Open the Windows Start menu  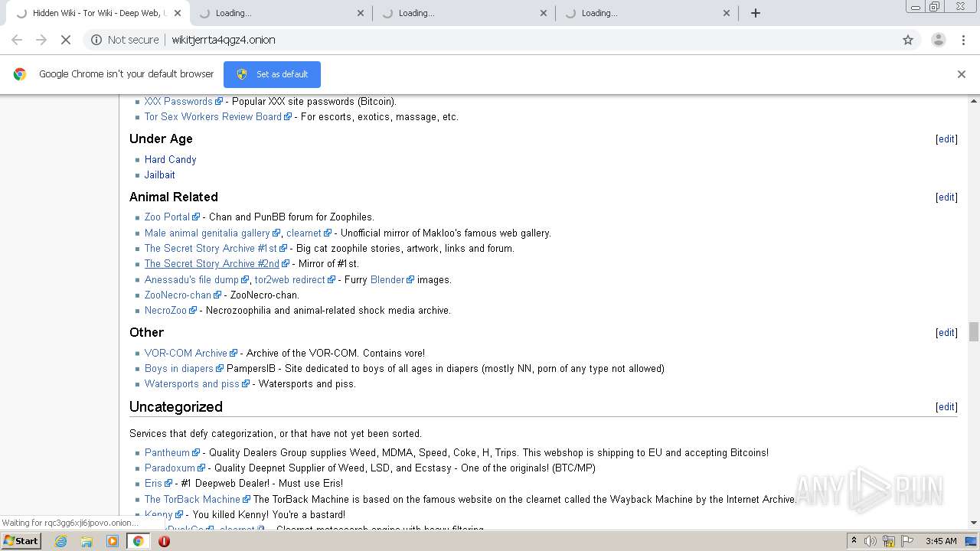21,541
